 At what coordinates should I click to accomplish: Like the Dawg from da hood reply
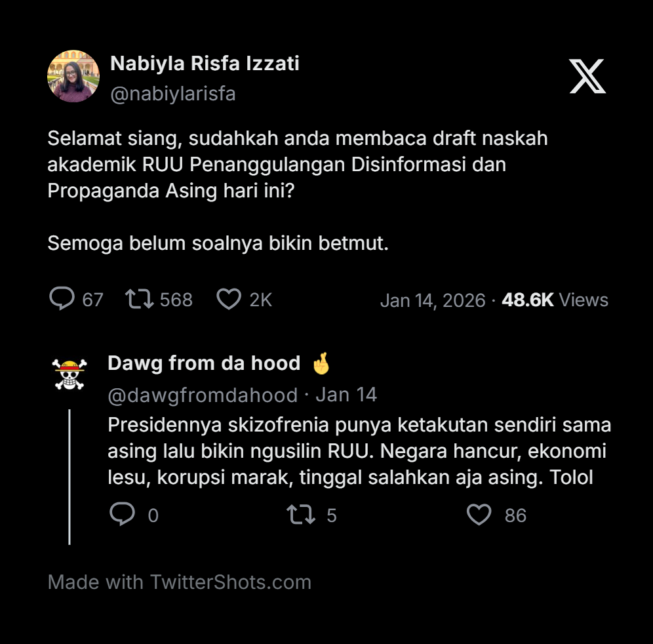coord(479,515)
